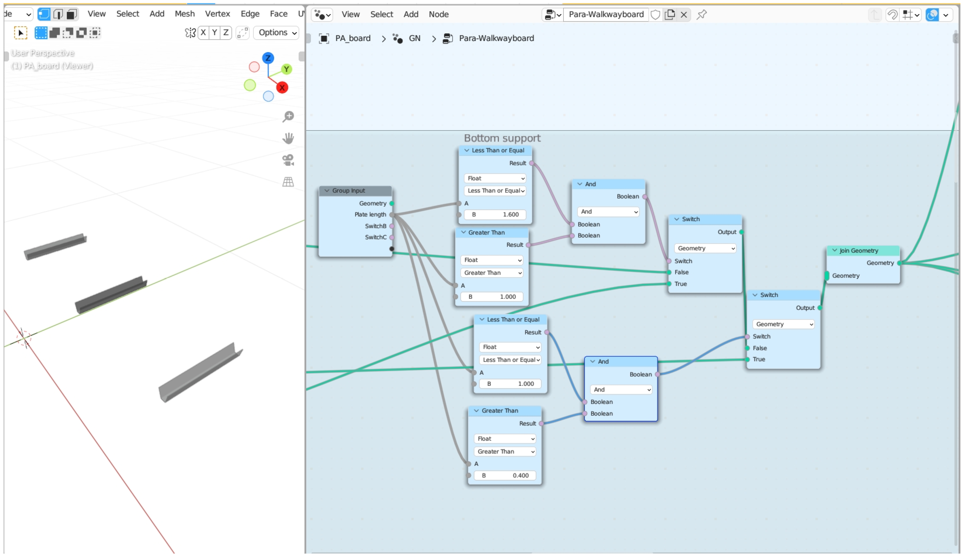
Task: Click the pin node tree icon
Action: (x=702, y=15)
